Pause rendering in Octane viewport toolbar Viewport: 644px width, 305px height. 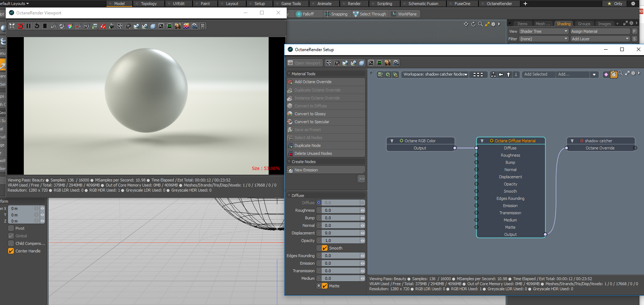pos(28,26)
